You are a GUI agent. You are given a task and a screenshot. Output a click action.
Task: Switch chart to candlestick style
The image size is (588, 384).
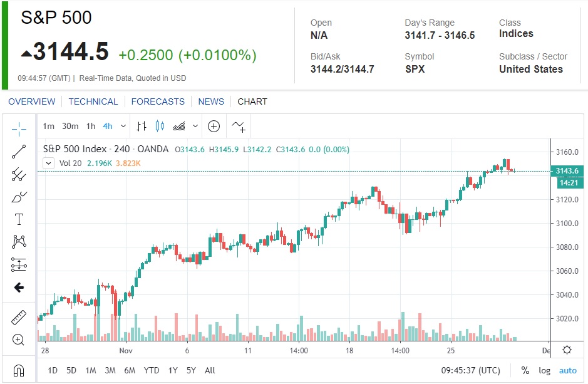point(160,126)
